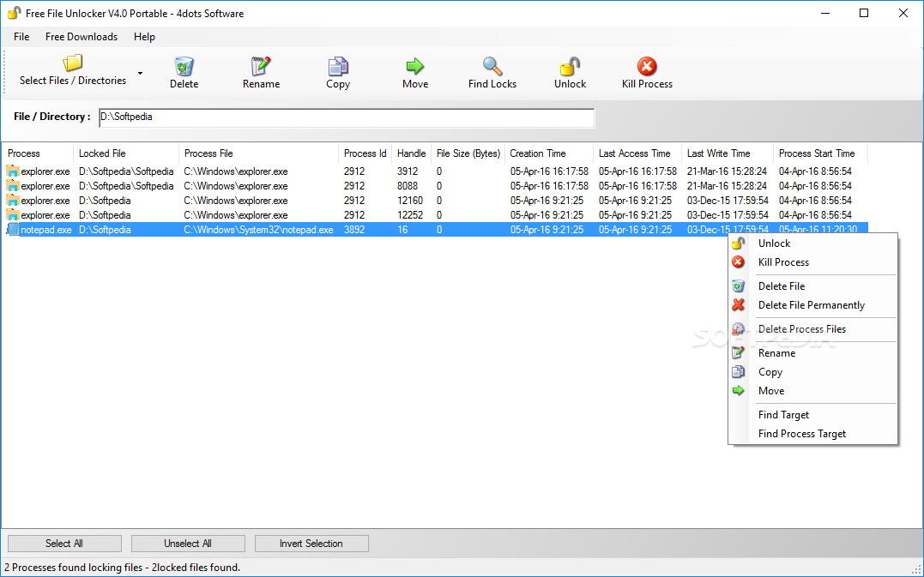Choose Move in the context menu
The image size is (924, 577).
pyautogui.click(x=812, y=391)
